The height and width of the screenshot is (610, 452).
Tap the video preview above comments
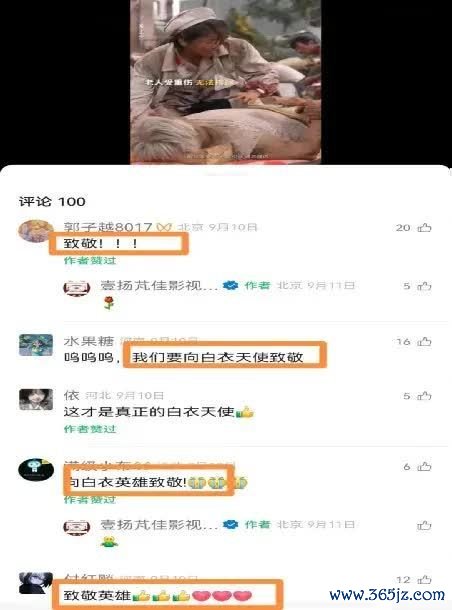pos(226,82)
